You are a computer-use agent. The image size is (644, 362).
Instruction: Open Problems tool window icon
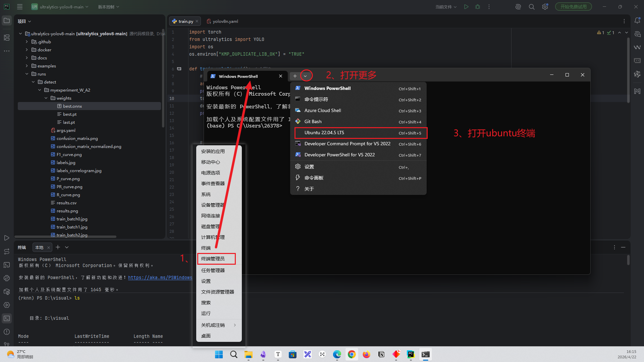tap(7, 332)
